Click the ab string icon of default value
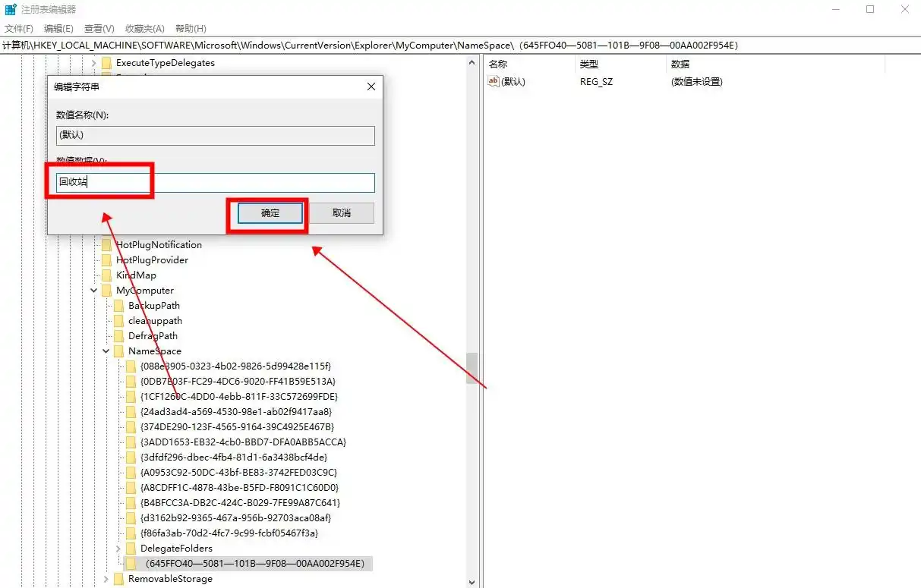 [x=494, y=82]
